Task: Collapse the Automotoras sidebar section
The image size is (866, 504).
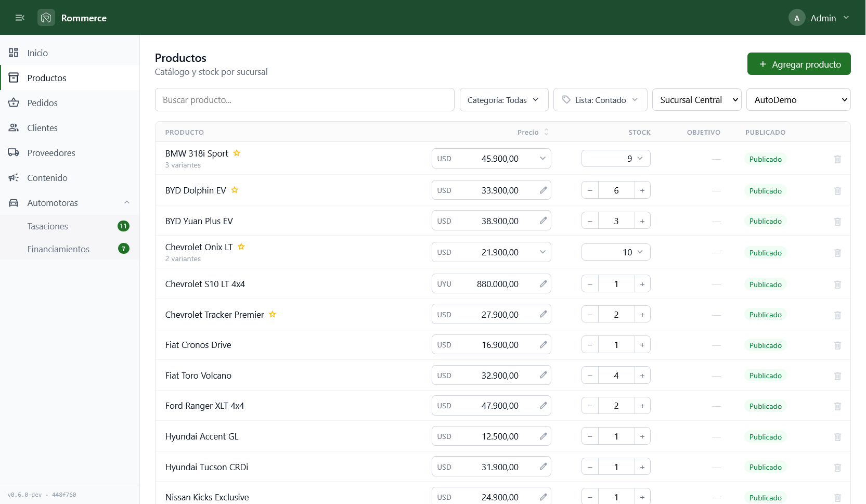Action: (127, 202)
